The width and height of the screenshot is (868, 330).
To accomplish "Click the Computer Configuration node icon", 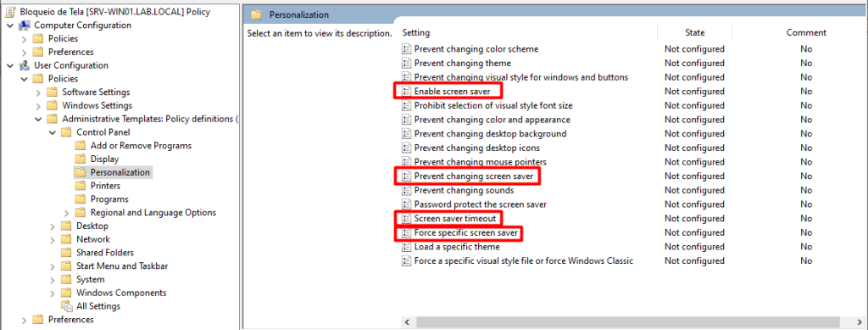I will (x=25, y=25).
